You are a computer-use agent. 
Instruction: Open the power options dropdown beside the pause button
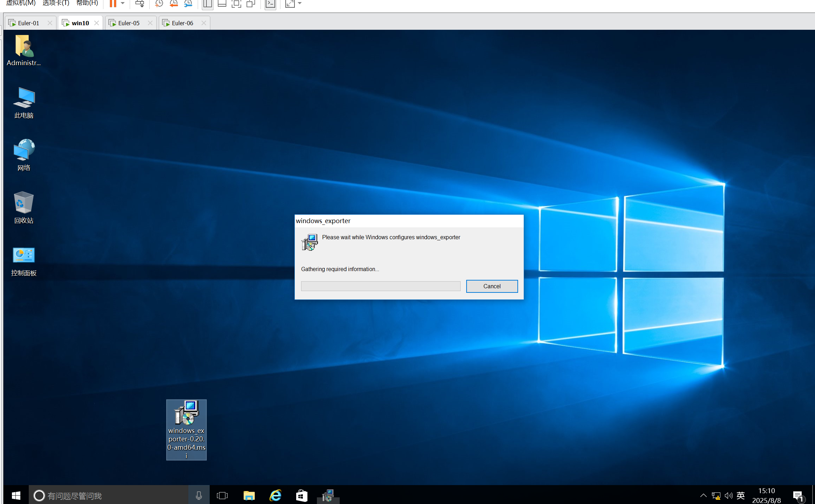[x=123, y=4]
